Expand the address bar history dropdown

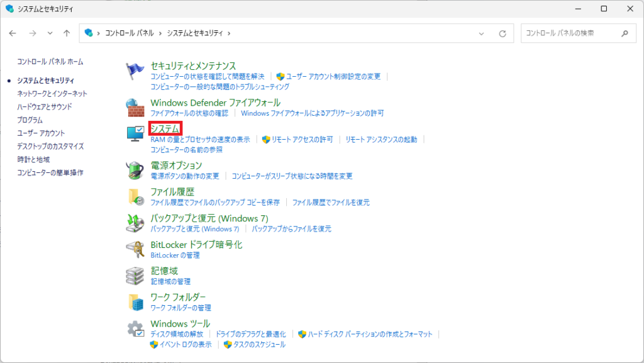481,34
